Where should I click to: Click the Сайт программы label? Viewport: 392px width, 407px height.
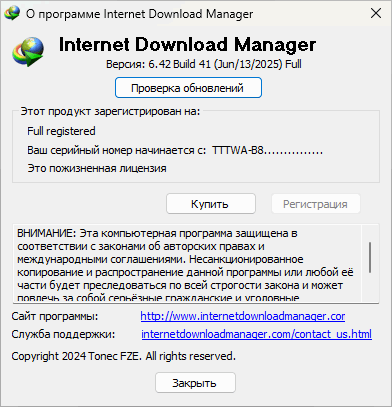click(55, 316)
